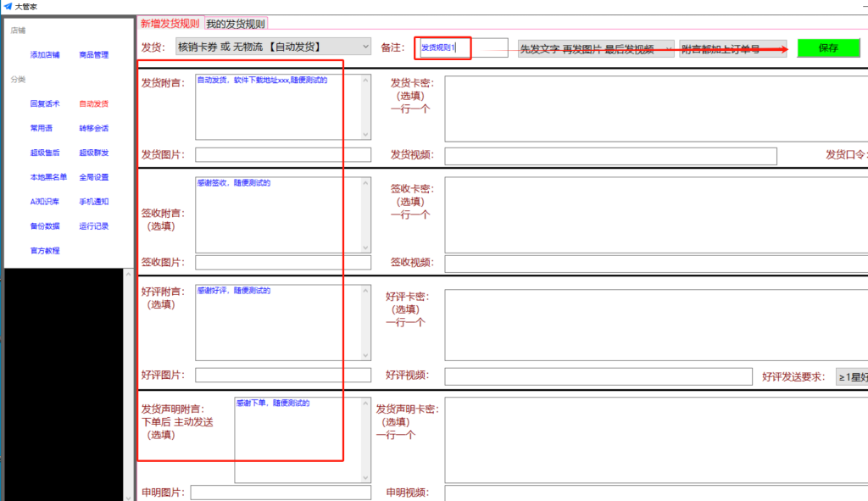
Task: Open 备份数据 in sidebar
Action: (45, 225)
